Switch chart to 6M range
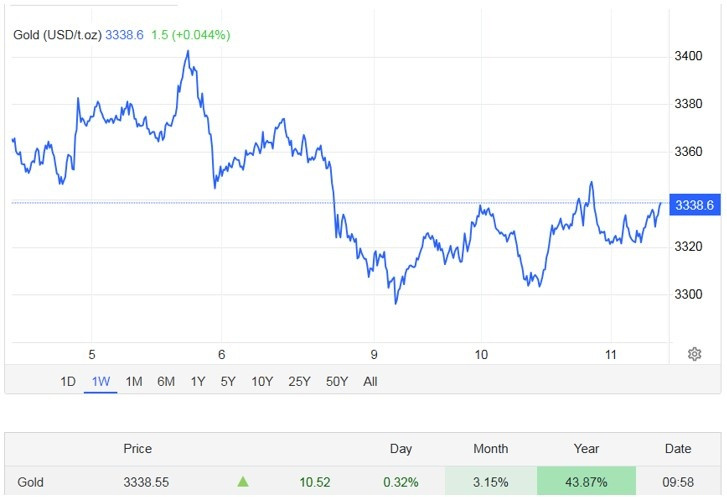Image resolution: width=727 pixels, height=497 pixels. click(166, 381)
